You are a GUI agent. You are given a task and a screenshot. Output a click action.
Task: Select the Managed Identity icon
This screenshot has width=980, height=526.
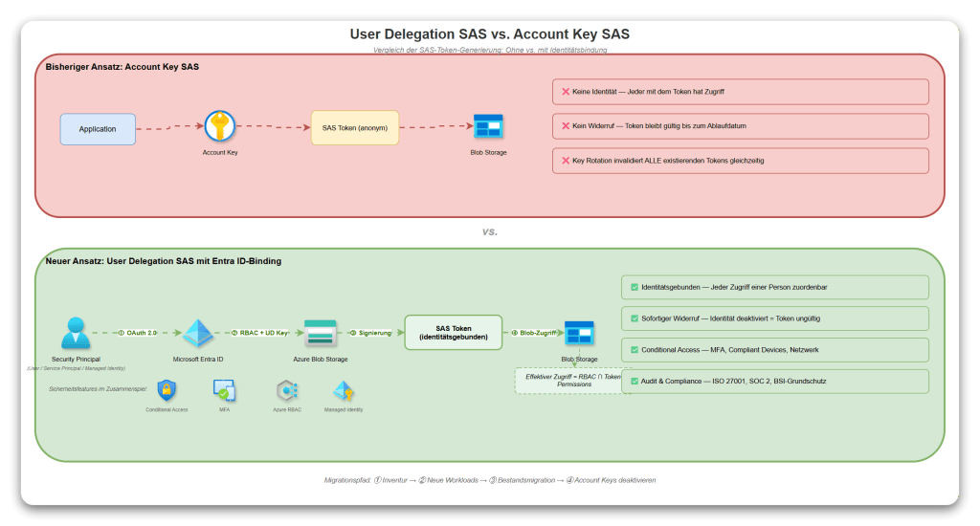coord(344,390)
